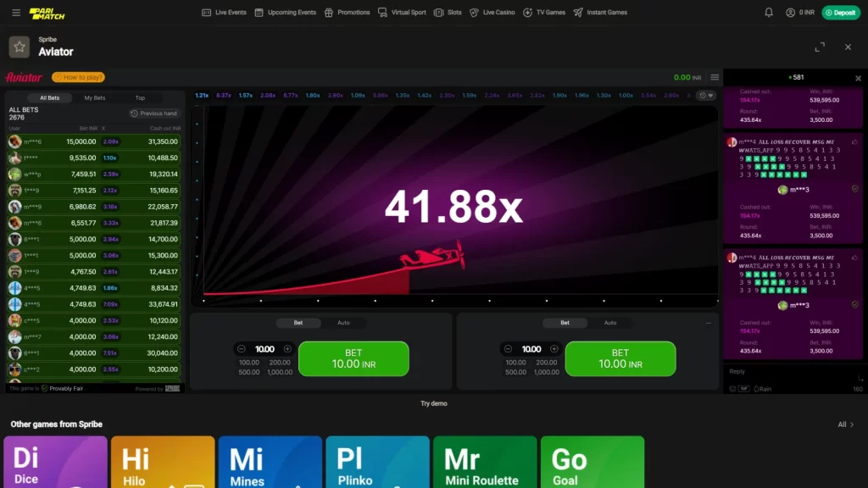Open the hamburger menu beside Parimatch logo
The width and height of the screenshot is (868, 488).
[16, 13]
